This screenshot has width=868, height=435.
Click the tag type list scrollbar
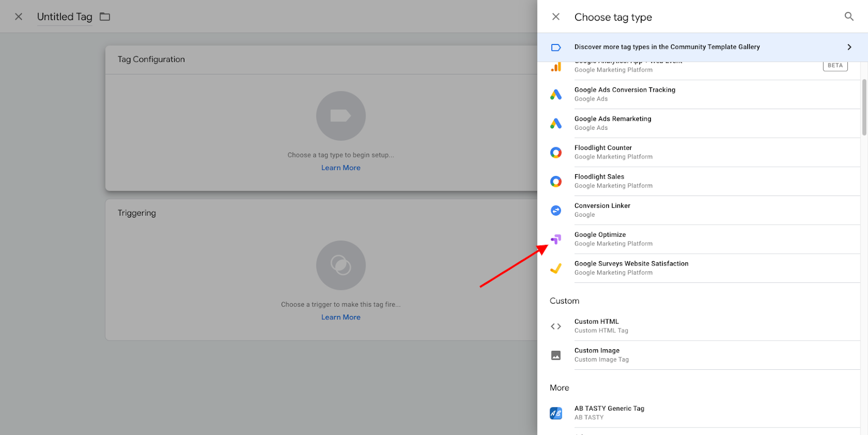pyautogui.click(x=864, y=108)
